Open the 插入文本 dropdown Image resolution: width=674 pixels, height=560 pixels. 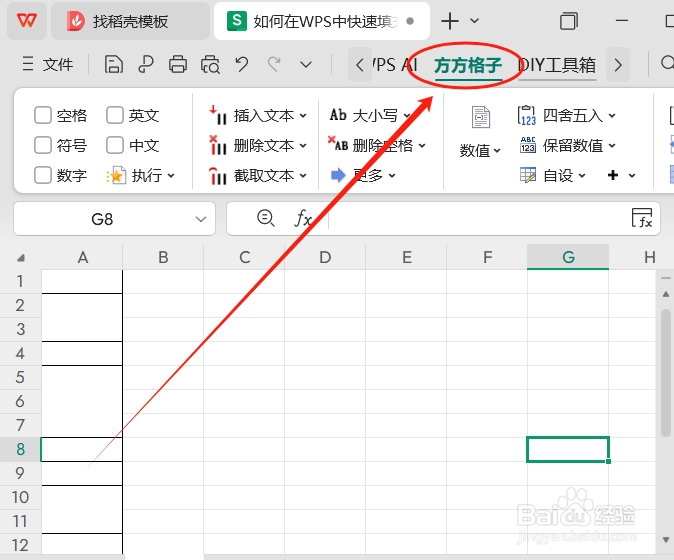(258, 115)
